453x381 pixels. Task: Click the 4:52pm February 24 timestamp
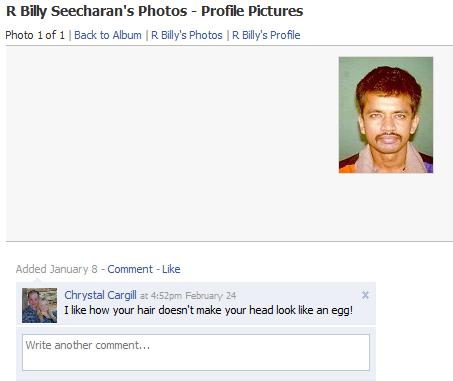193,296
